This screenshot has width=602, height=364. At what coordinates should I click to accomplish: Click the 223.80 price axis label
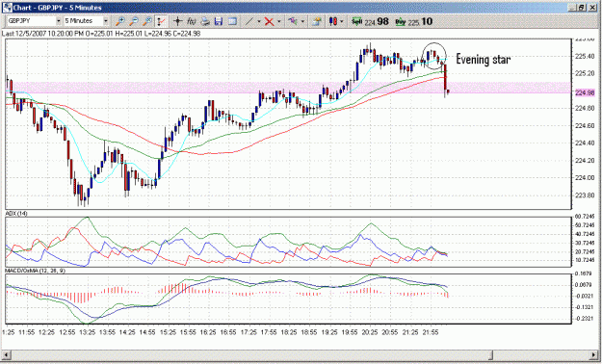(x=585, y=195)
